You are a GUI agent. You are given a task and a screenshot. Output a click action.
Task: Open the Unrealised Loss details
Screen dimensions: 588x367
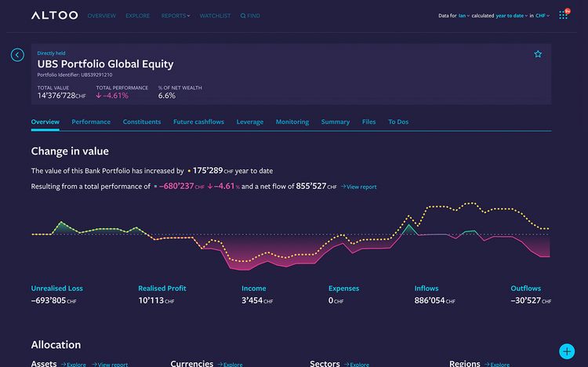55,289
